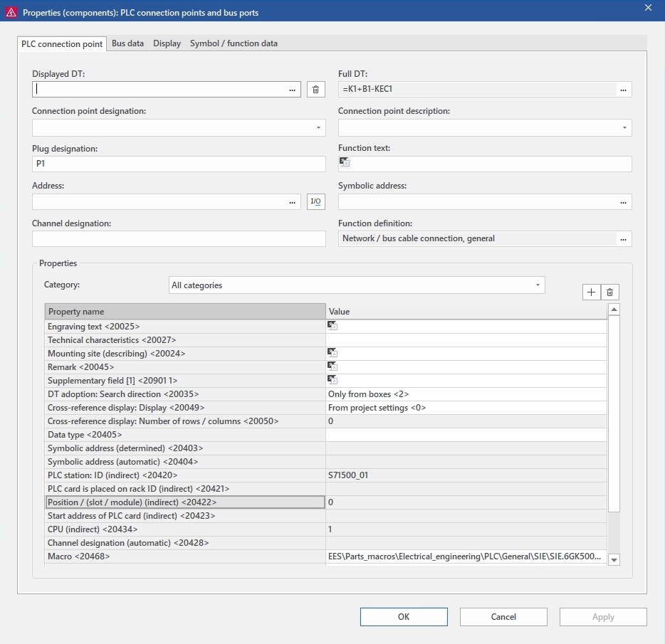Open the Symbol / function data tab

(234, 43)
